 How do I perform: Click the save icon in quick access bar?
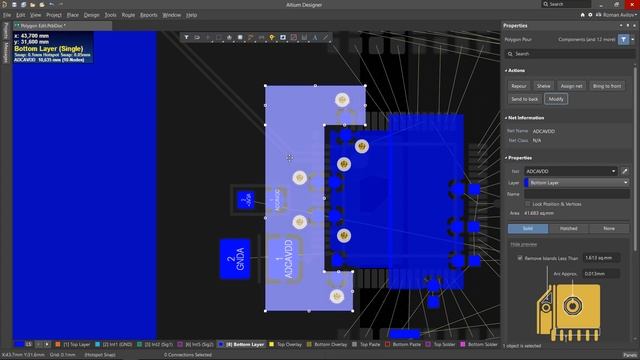(x=14, y=4)
